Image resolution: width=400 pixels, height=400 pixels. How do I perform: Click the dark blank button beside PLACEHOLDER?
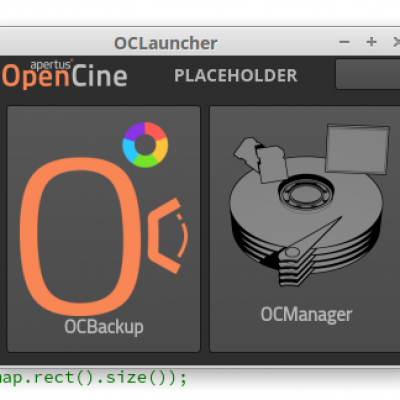click(368, 74)
